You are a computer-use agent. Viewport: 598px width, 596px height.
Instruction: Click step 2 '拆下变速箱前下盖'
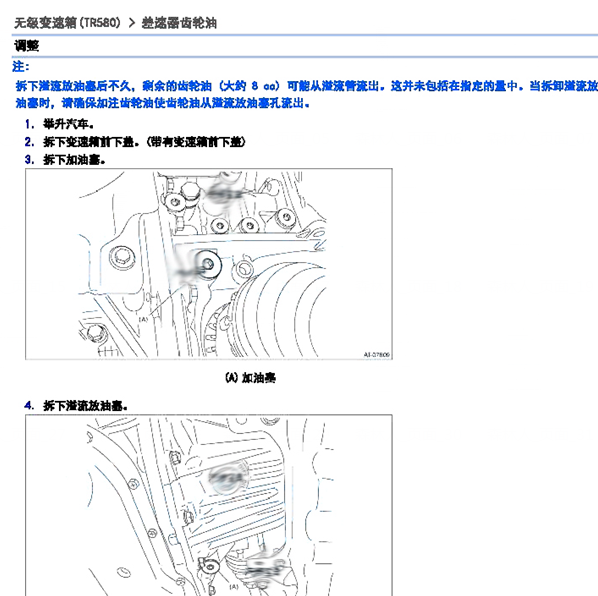[x=144, y=142]
